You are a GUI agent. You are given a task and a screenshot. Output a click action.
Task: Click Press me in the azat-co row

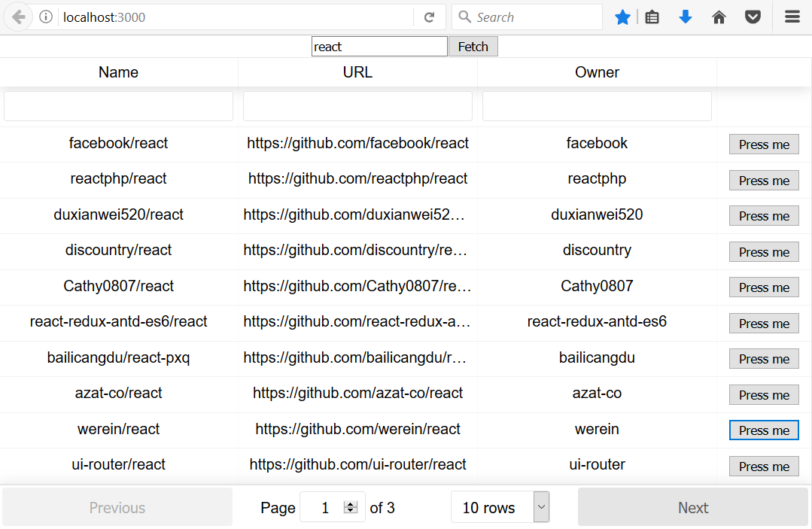pos(764,395)
